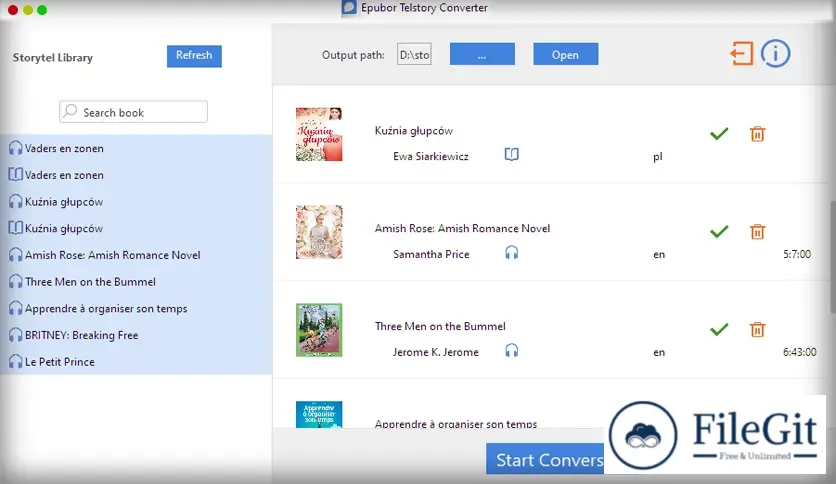This screenshot has height=484, width=836.
Task: Click the Storytel Library heading
Action: pos(53,58)
